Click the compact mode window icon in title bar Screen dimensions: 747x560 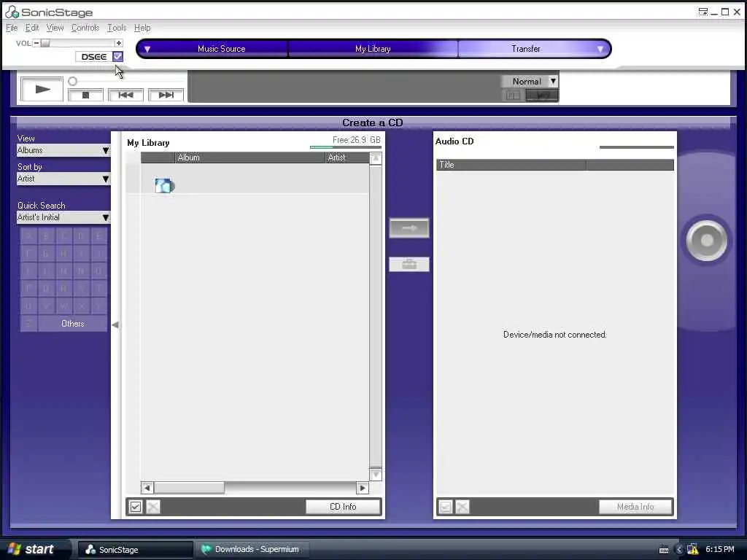pyautogui.click(x=703, y=12)
